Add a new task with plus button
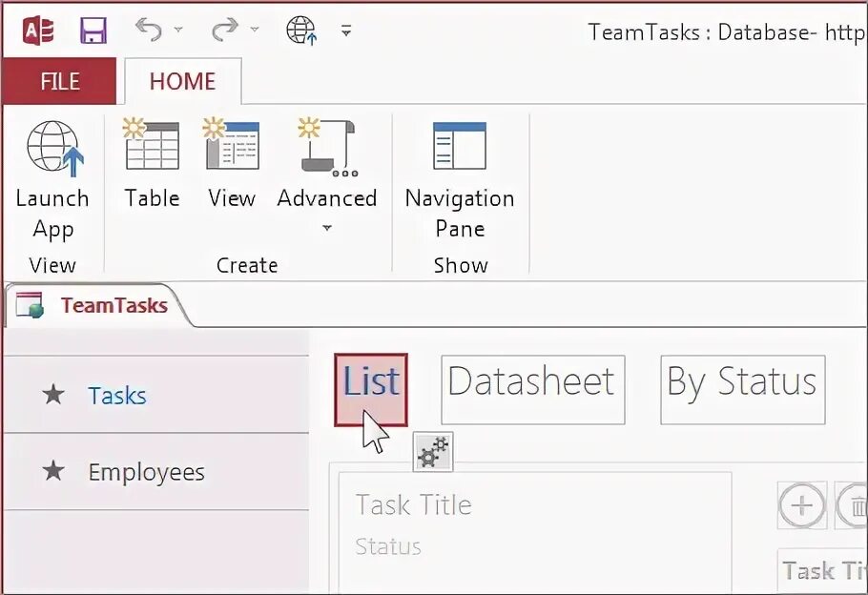Viewport: 868px width, 595px height. pyautogui.click(x=801, y=505)
